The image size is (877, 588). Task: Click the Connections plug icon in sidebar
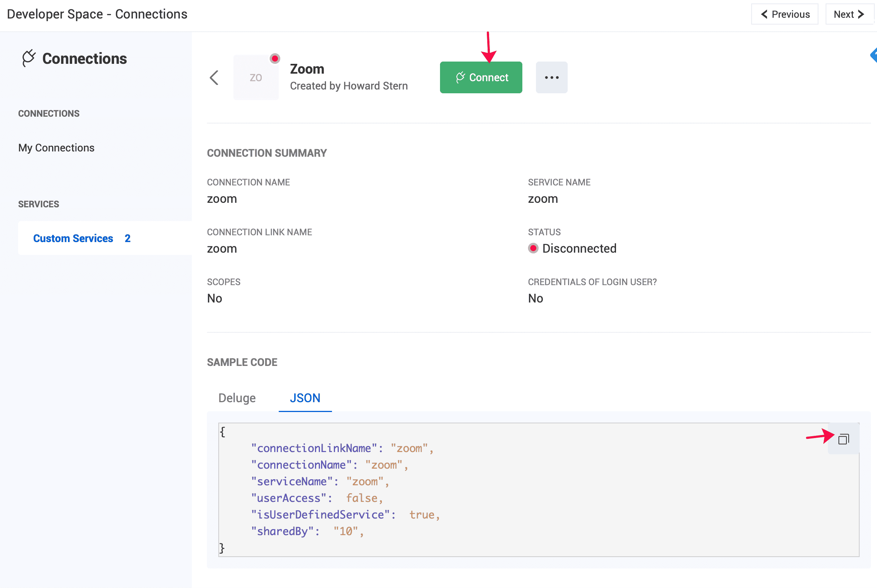pyautogui.click(x=29, y=58)
